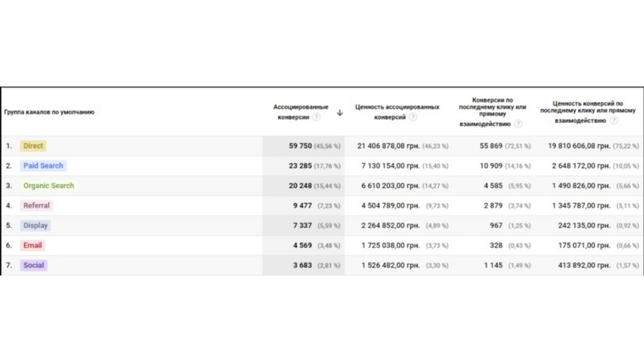Click the Paid Search value 7 130 154,00 грн.
Viewport: 644px width, 362px height.
click(x=390, y=166)
